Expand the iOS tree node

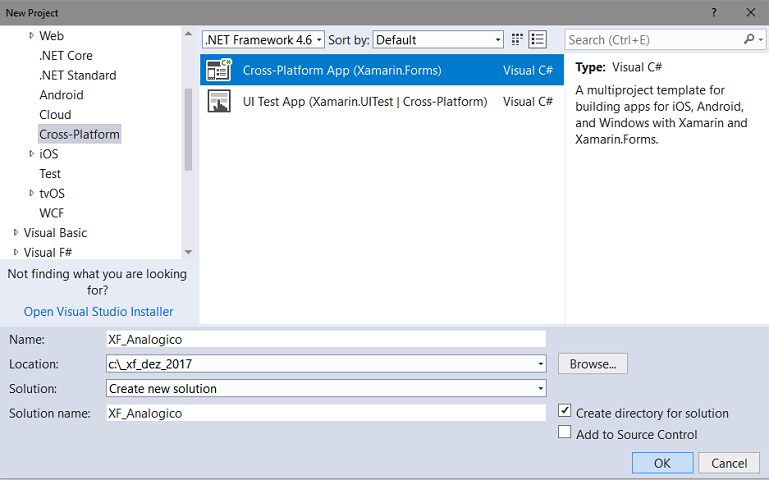tap(31, 154)
